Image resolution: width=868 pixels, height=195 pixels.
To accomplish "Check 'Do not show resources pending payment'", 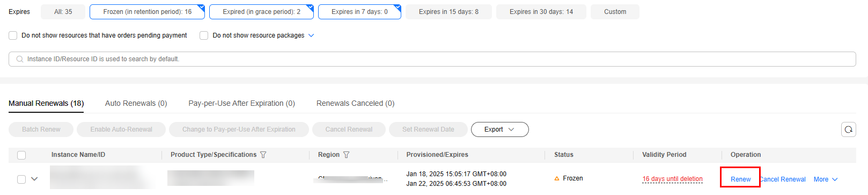I will 13,35.
